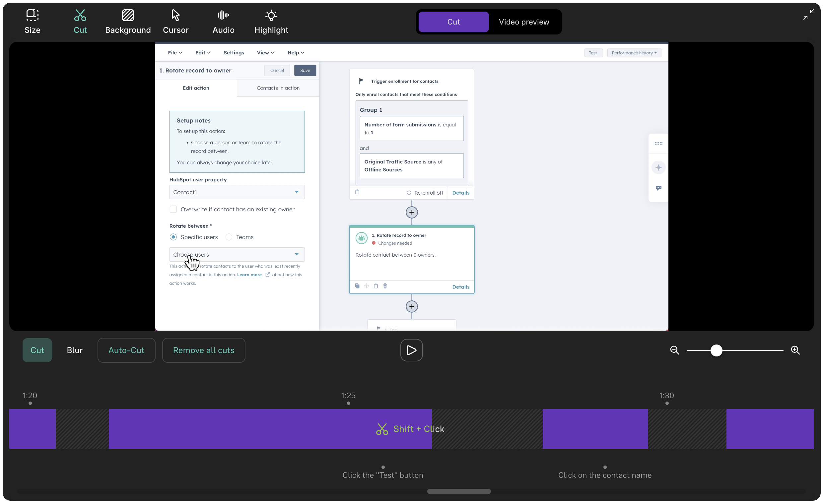Open the Performance history dropdown
The height and width of the screenshot is (504, 824).
tap(634, 53)
